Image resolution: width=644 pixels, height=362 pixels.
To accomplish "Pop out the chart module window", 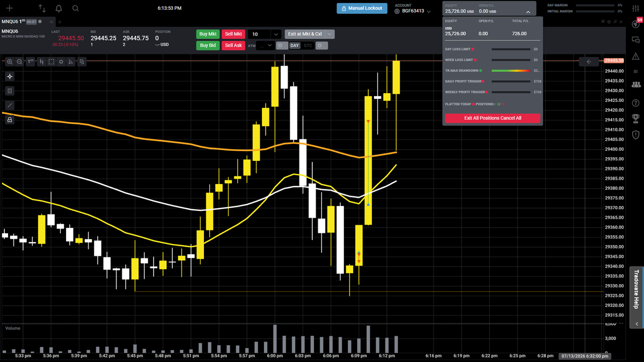I will tap(614, 22).
